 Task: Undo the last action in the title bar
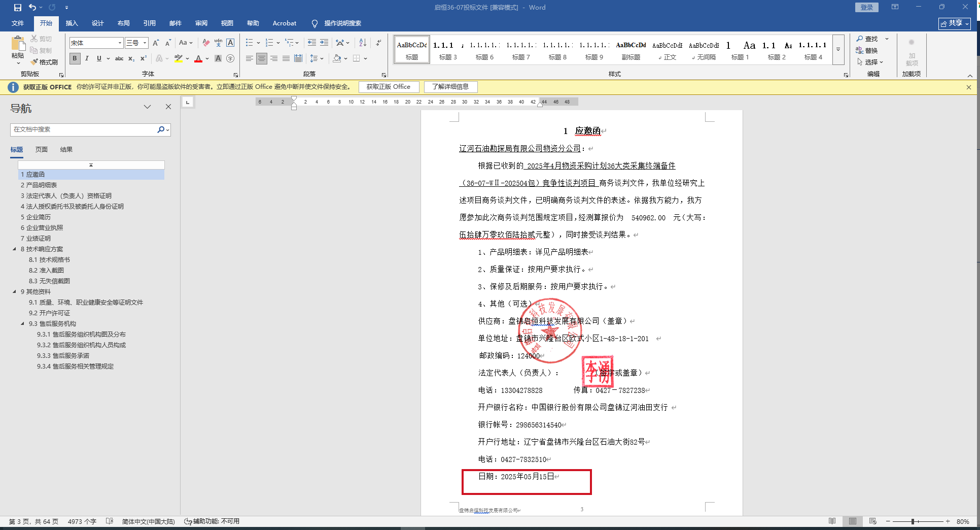32,8
